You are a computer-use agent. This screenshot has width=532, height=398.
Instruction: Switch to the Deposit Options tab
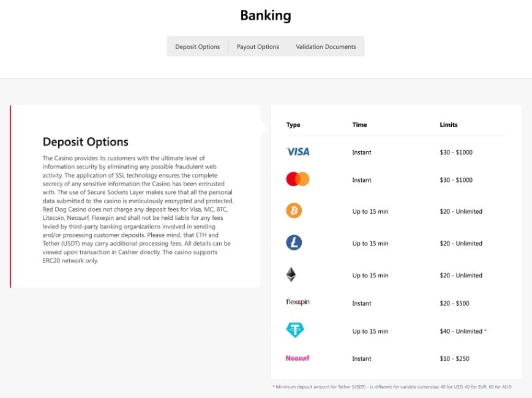tap(198, 47)
